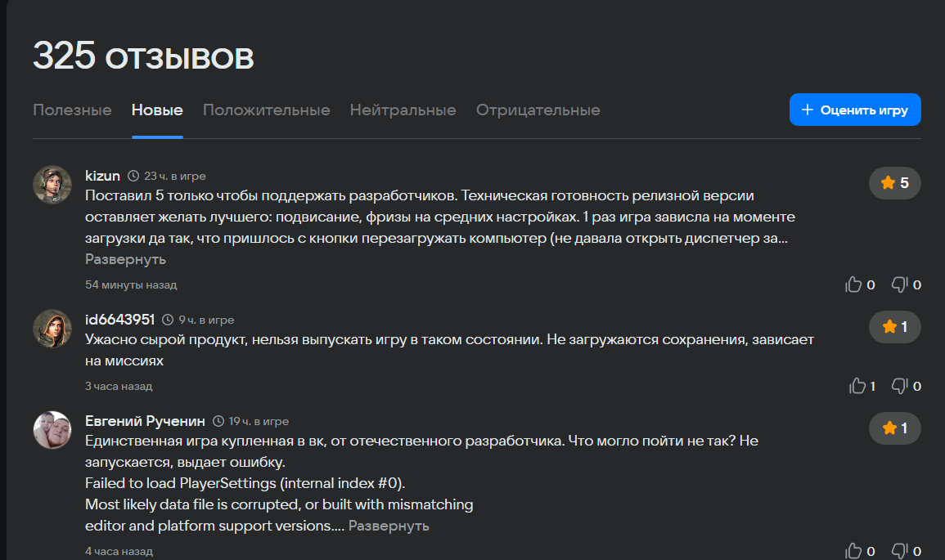Click id6643951's avatar image

pyautogui.click(x=52, y=328)
